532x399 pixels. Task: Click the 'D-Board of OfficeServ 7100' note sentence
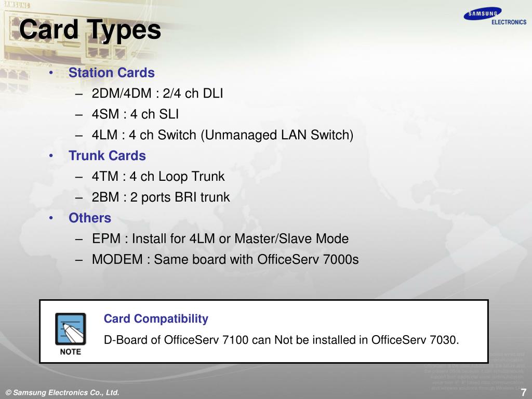pyautogui.click(x=281, y=340)
